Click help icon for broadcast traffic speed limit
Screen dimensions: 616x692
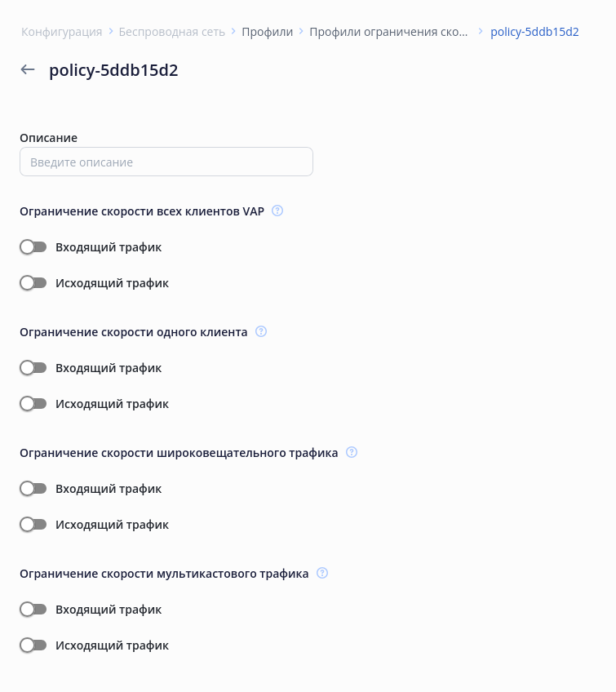[352, 452]
